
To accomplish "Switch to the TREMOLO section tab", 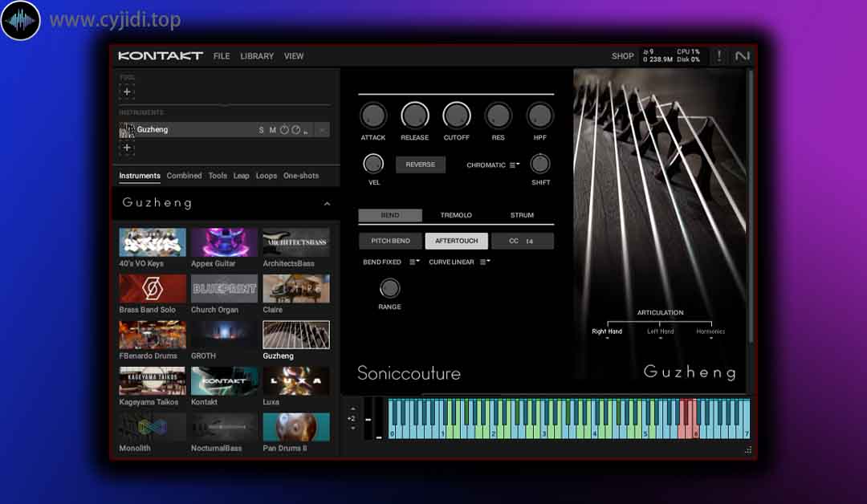I will click(x=456, y=215).
